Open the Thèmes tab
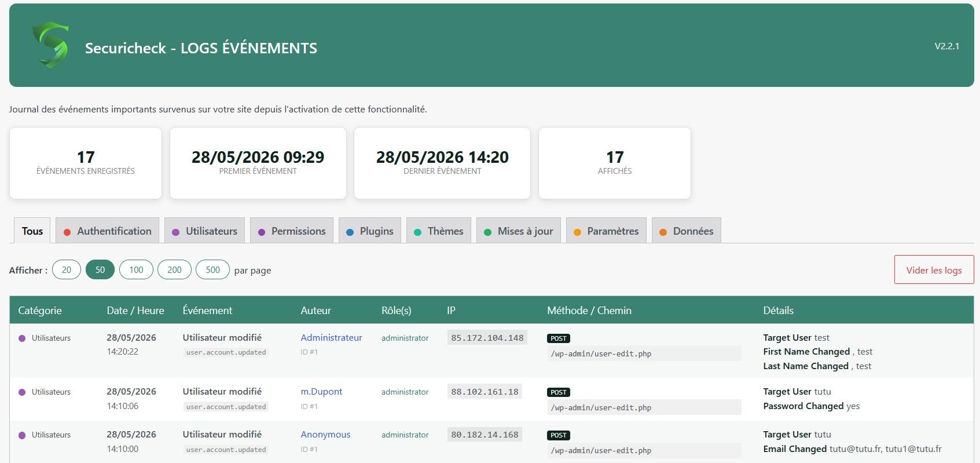Image resolution: width=980 pixels, height=463 pixels. (439, 231)
